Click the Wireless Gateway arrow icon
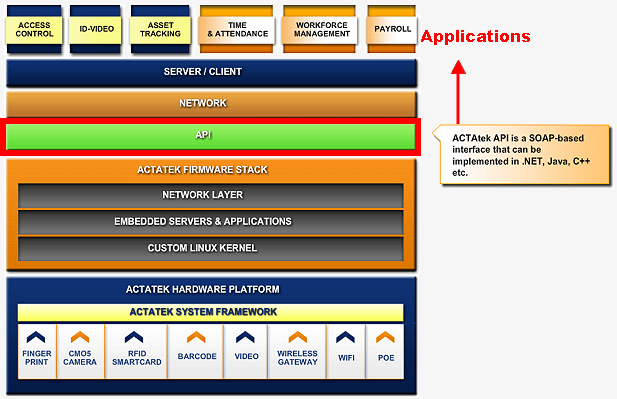This screenshot has width=617, height=399. pos(297,337)
